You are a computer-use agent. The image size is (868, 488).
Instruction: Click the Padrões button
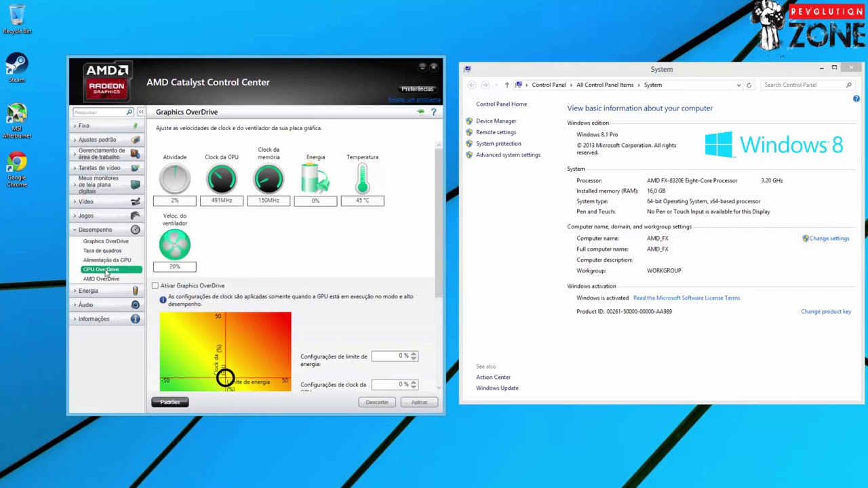(x=170, y=402)
